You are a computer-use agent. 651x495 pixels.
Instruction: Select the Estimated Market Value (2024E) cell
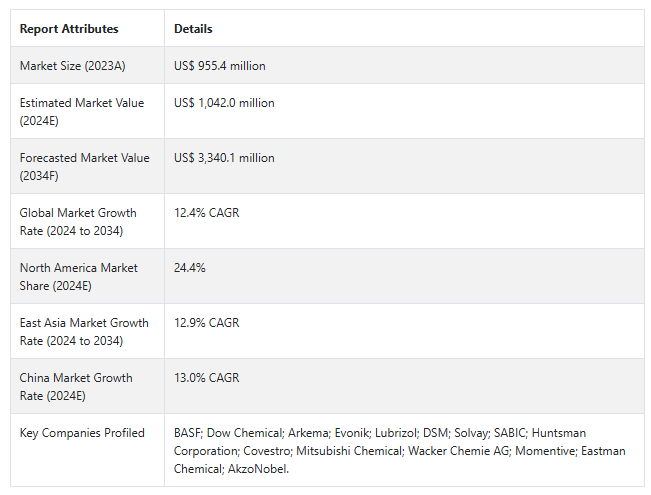point(82,111)
